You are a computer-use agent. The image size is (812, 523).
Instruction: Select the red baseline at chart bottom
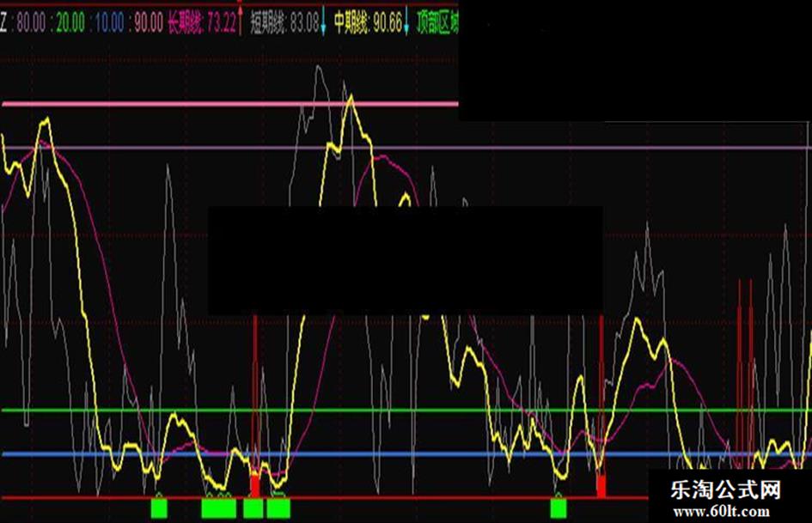tap(325, 498)
